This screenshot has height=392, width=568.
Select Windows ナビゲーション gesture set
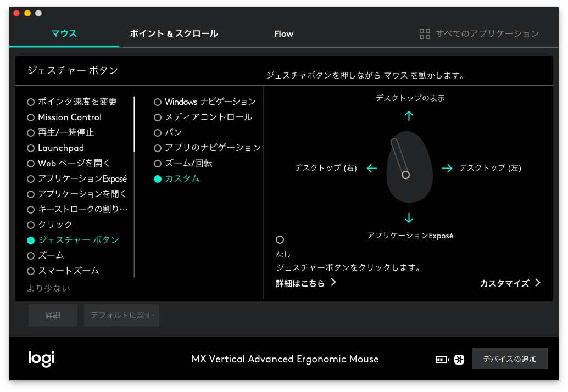[205, 102]
